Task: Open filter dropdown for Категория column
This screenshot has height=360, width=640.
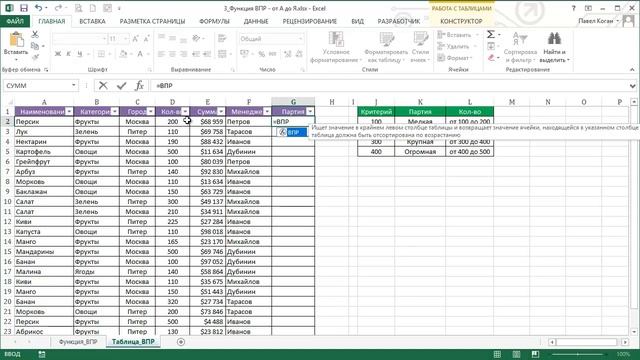Action: [115, 111]
